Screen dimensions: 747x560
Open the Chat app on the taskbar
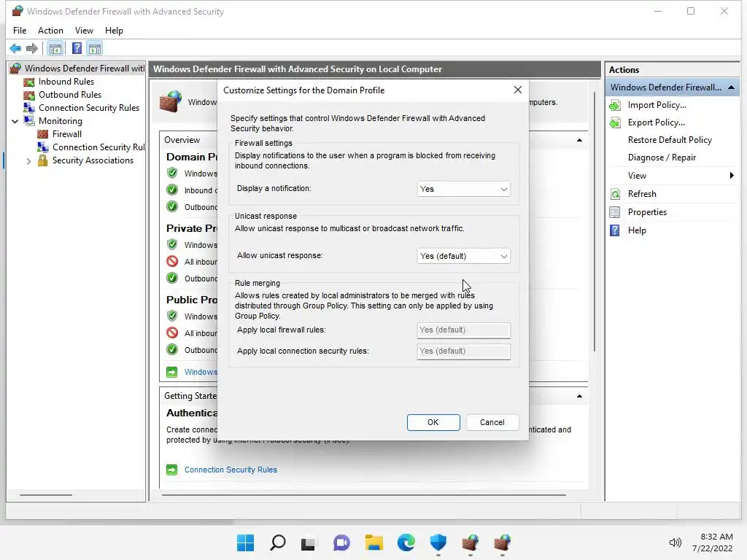pyautogui.click(x=341, y=542)
